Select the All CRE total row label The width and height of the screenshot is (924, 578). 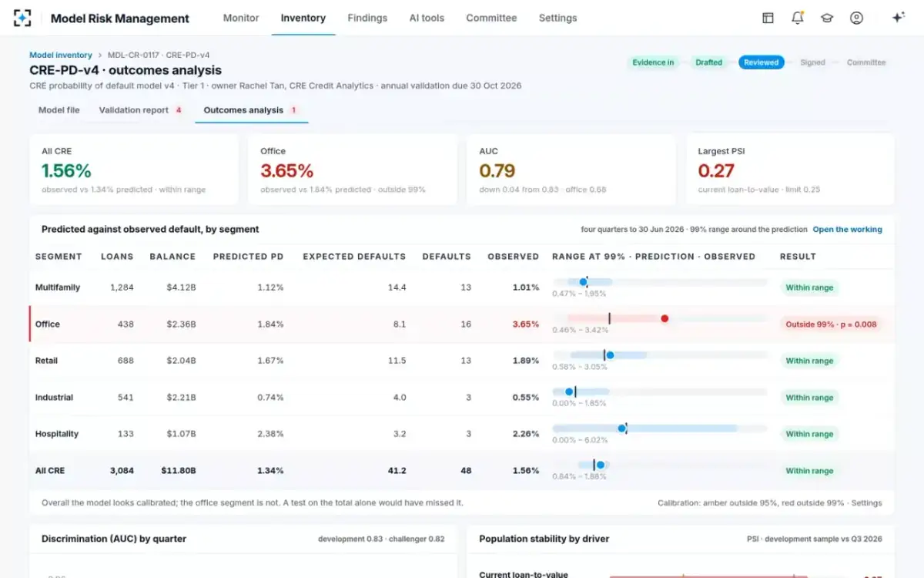tap(50, 471)
